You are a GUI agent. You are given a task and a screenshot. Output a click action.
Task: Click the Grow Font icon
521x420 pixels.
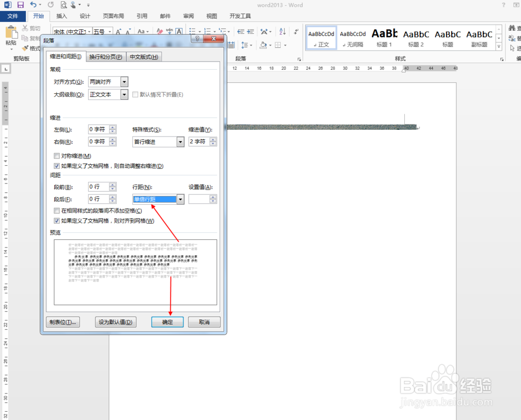(x=118, y=32)
